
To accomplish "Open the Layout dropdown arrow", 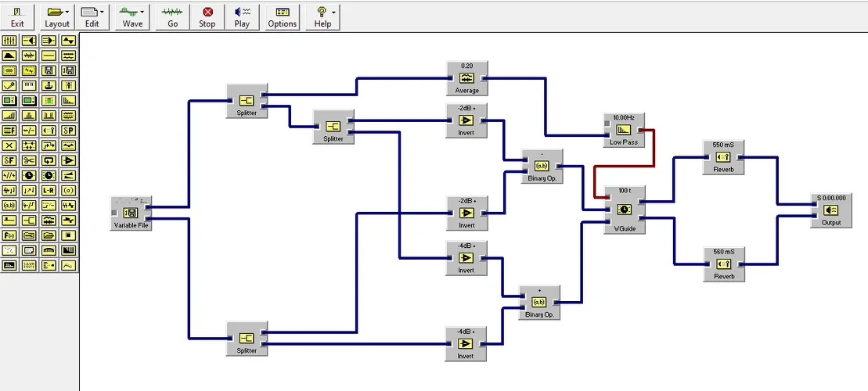I will [x=67, y=12].
